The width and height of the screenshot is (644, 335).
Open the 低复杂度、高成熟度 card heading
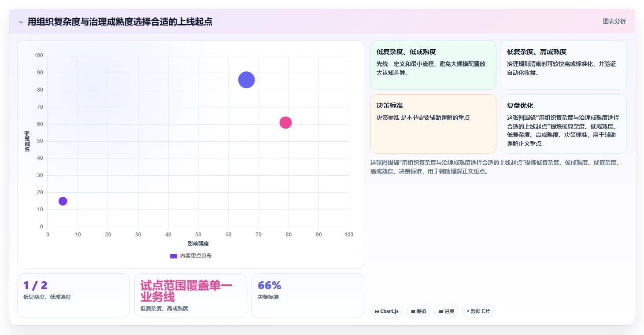537,52
